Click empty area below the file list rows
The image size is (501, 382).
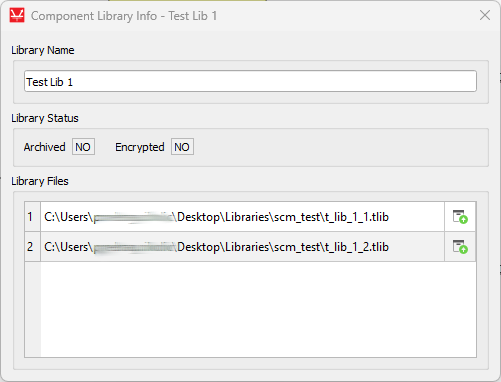(x=258, y=309)
